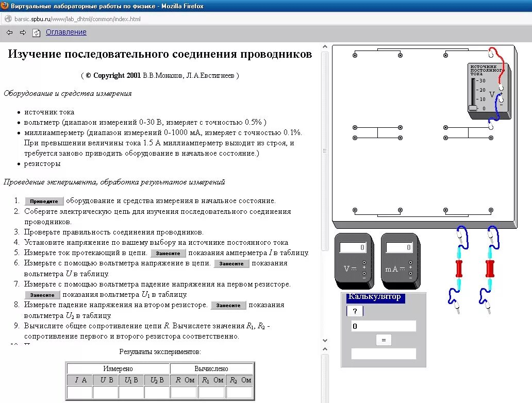Click the calculator help question mark button
Screen dimensions: 532x403
point(355,311)
